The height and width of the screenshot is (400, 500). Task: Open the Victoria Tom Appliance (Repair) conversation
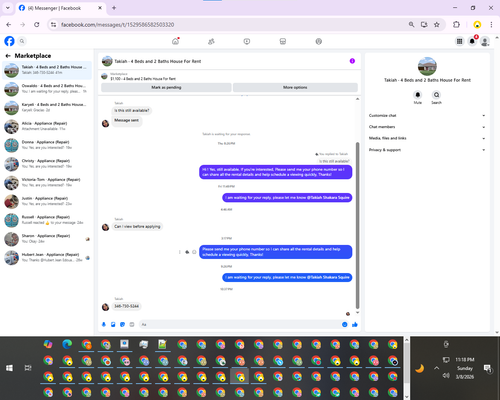(47, 182)
